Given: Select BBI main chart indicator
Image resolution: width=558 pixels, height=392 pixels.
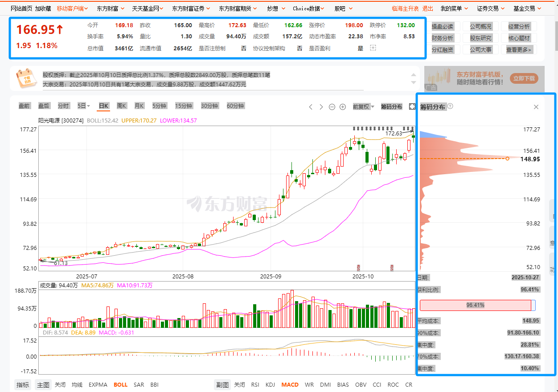Looking at the screenshot, I should pyautogui.click(x=154, y=384).
